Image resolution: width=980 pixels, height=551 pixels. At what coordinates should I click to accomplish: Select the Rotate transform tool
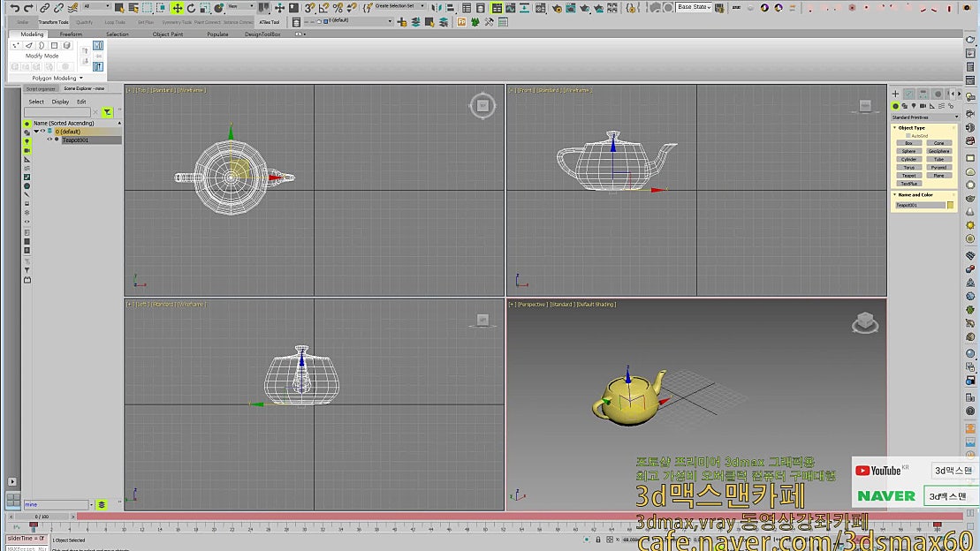tap(191, 8)
